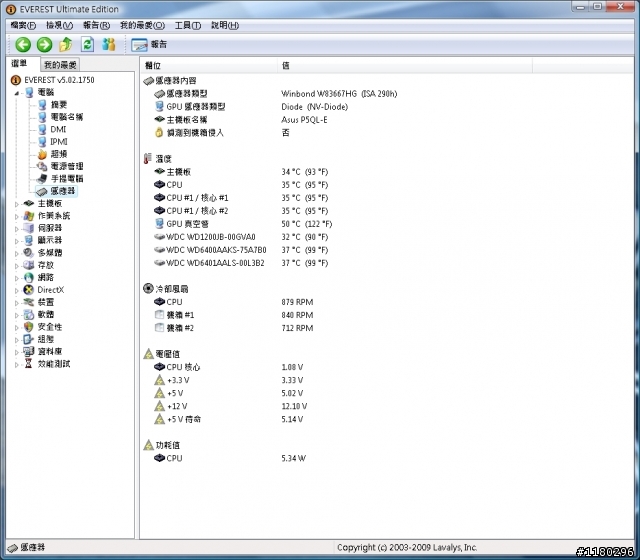This screenshot has width=640, height=560.
Task: Open the 報告 report toolbar button
Action: click(x=149, y=44)
